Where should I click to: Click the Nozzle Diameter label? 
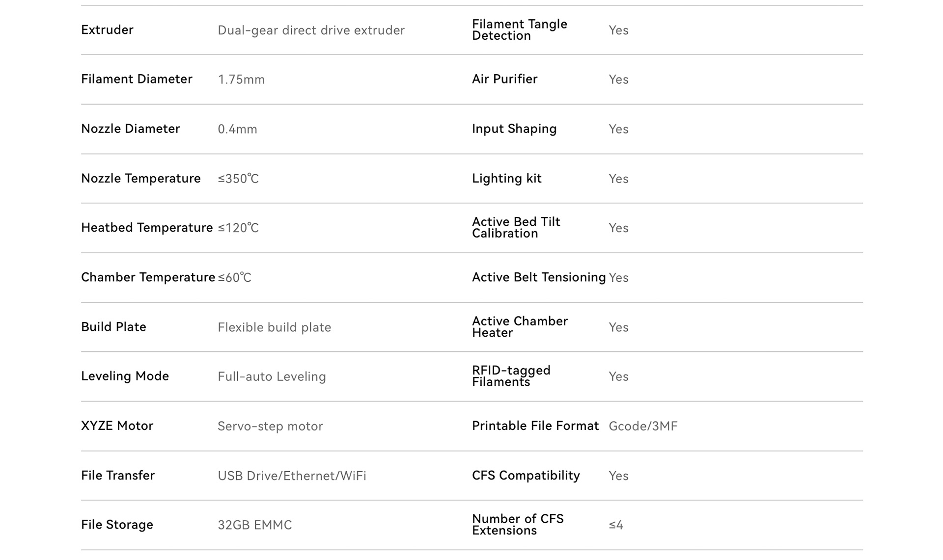pos(130,129)
